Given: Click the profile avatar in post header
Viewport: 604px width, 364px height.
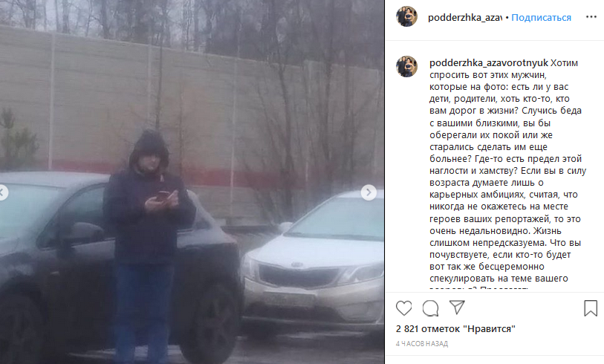Looking at the screenshot, I should [407, 16].
